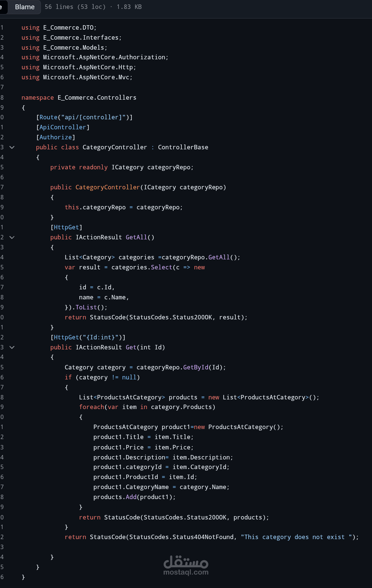
Task: Collapse the GetAll method fold chevron
Action: pos(12,237)
